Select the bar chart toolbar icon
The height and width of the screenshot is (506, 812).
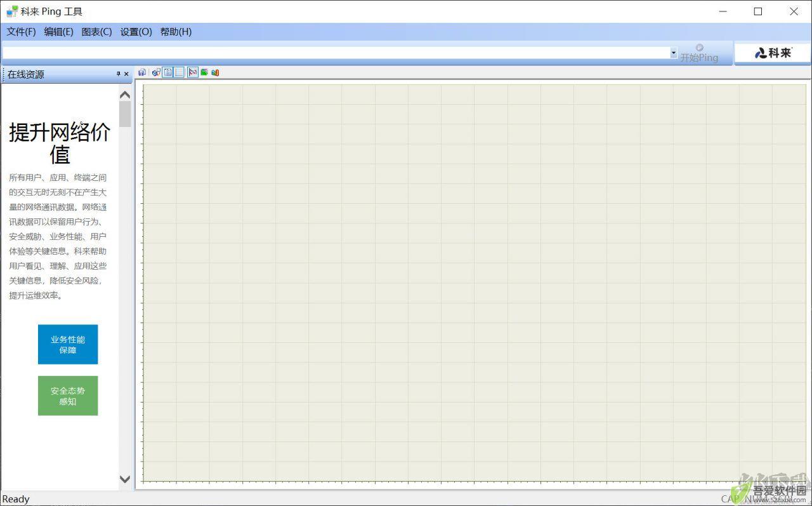pyautogui.click(x=215, y=72)
